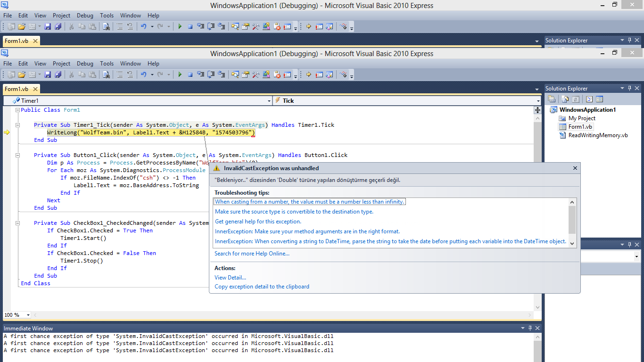Screen dimensions: 644x362
Task: Close the InvalidCastException dialog
Action: click(575, 168)
